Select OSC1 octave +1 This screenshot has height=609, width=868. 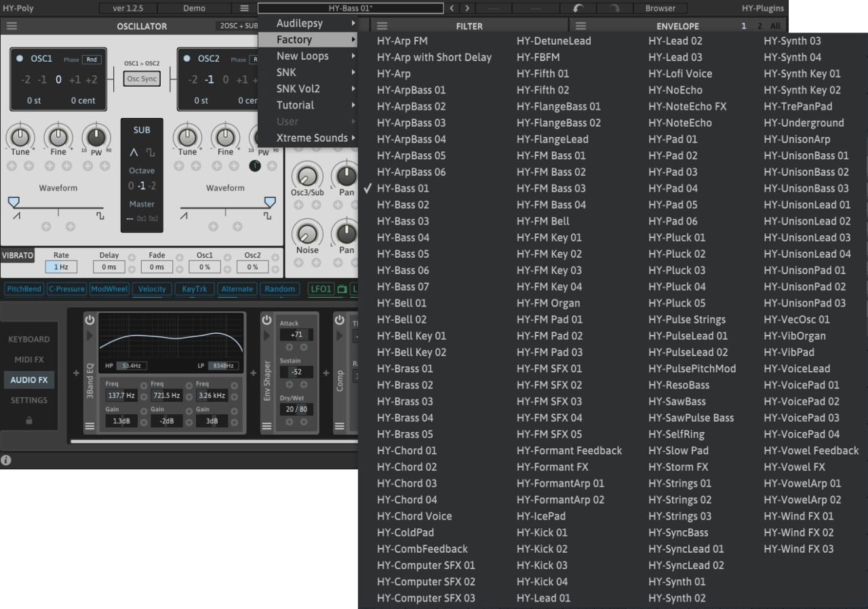[x=75, y=80]
